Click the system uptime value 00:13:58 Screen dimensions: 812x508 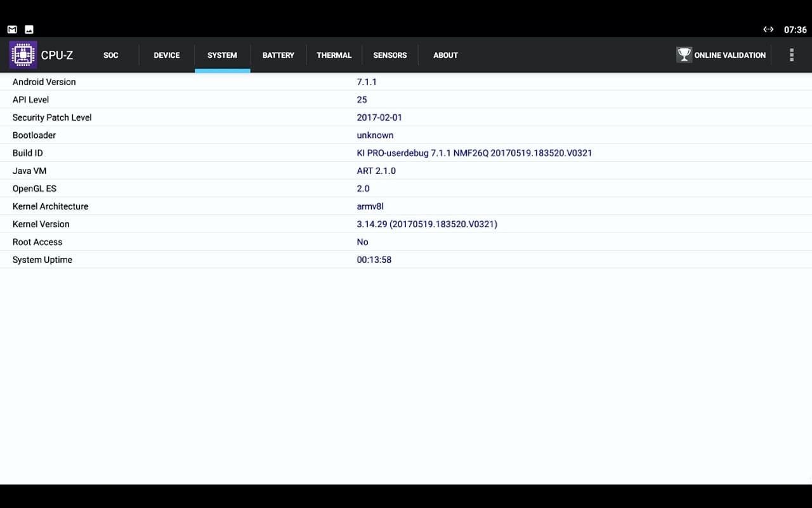tap(374, 260)
